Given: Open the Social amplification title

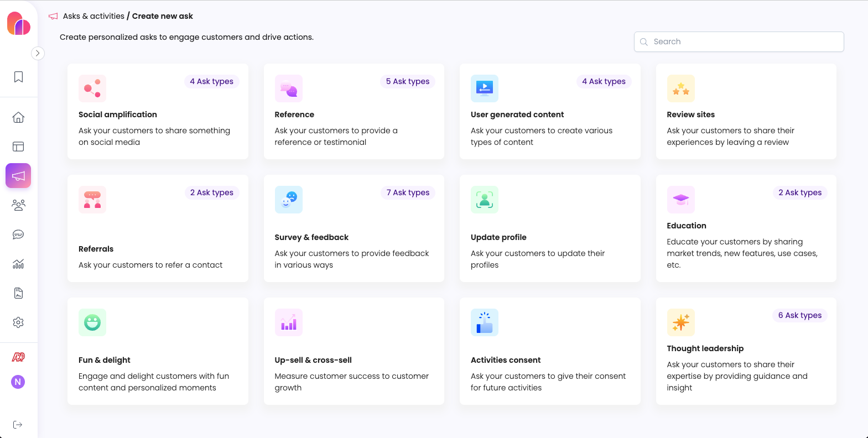Looking at the screenshot, I should (x=118, y=114).
